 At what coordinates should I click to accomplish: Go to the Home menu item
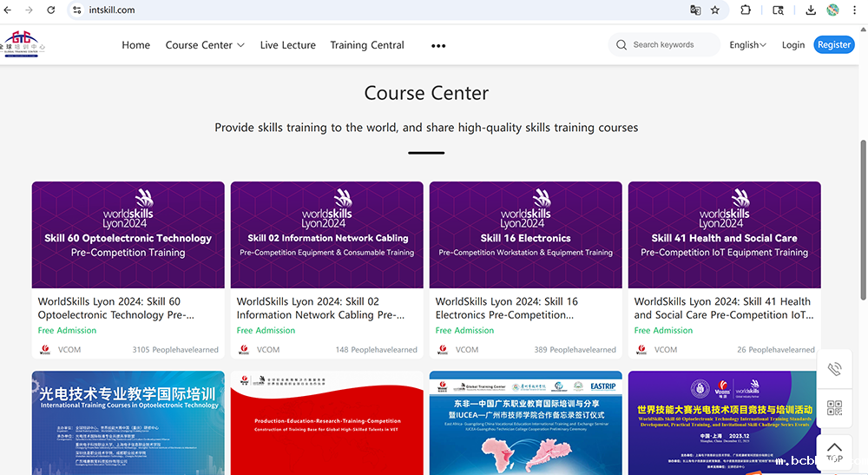135,45
